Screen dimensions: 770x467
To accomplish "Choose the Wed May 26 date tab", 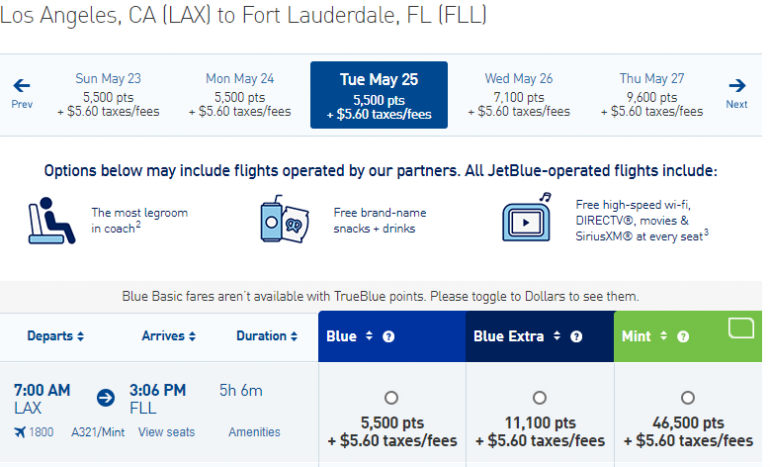I will click(x=518, y=95).
